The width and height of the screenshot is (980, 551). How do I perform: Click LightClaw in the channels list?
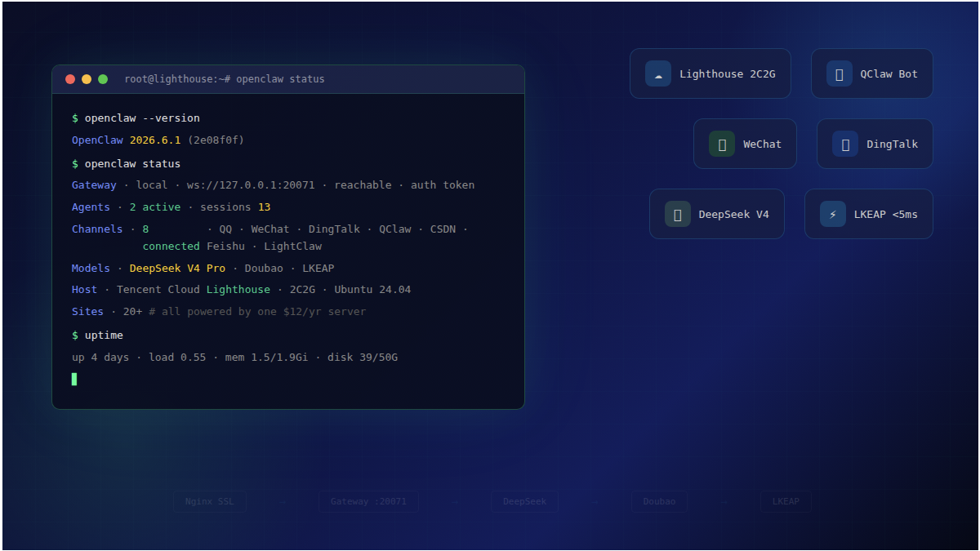(x=292, y=247)
